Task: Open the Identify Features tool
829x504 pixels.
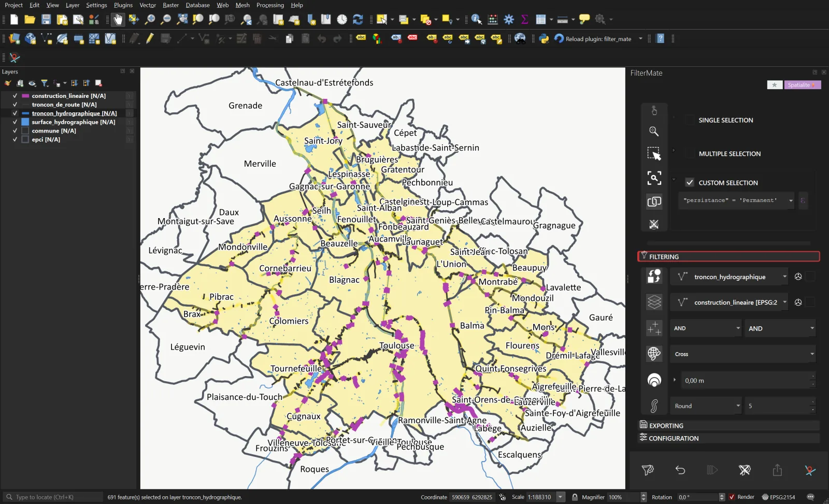Action: click(x=477, y=20)
